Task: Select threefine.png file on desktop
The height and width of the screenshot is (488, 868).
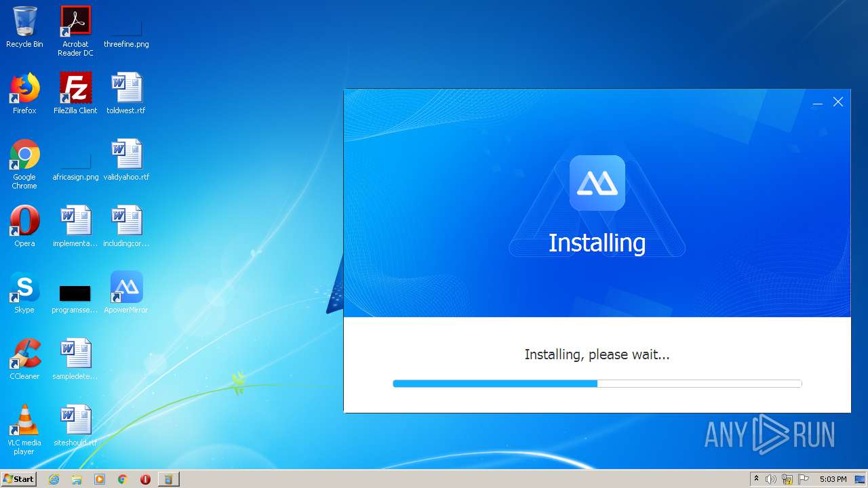Action: point(126,27)
